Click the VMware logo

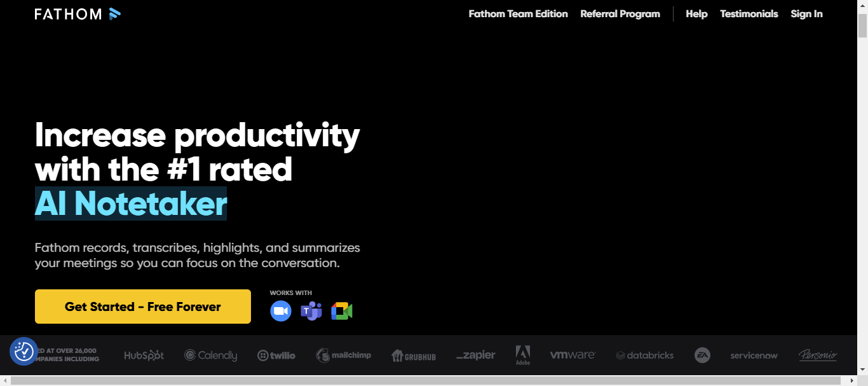click(x=573, y=355)
